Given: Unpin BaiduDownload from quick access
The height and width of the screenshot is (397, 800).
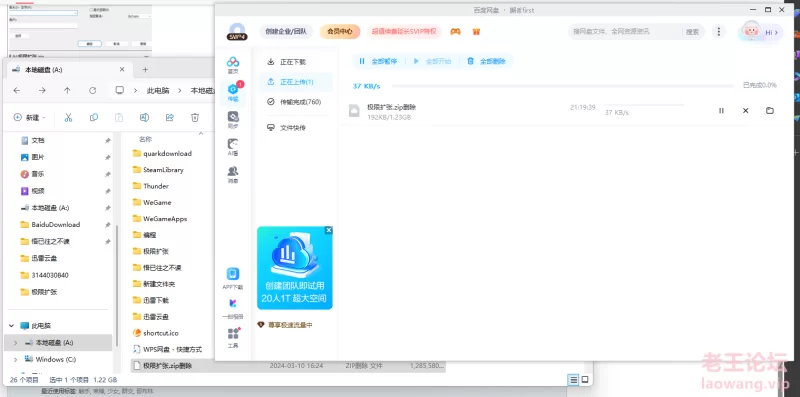Looking at the screenshot, I should click(108, 225).
